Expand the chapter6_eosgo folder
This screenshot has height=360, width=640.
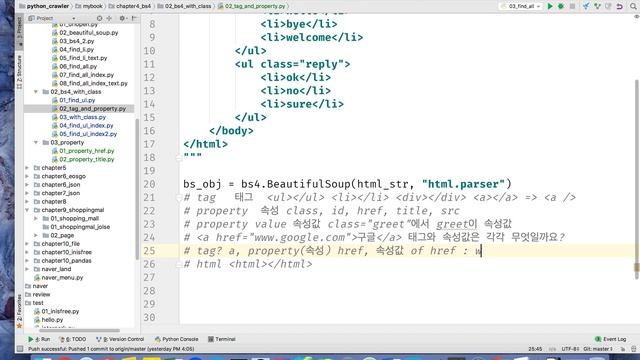click(x=27, y=176)
